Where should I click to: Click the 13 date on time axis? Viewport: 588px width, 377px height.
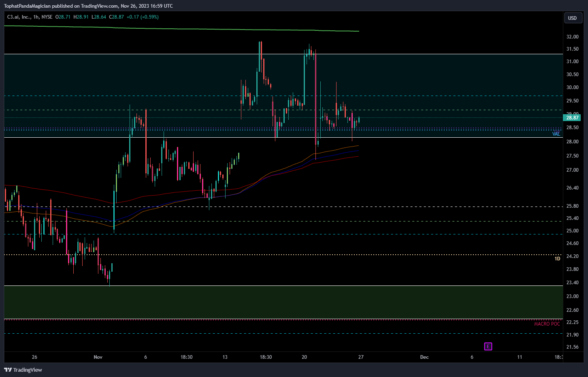(225, 357)
